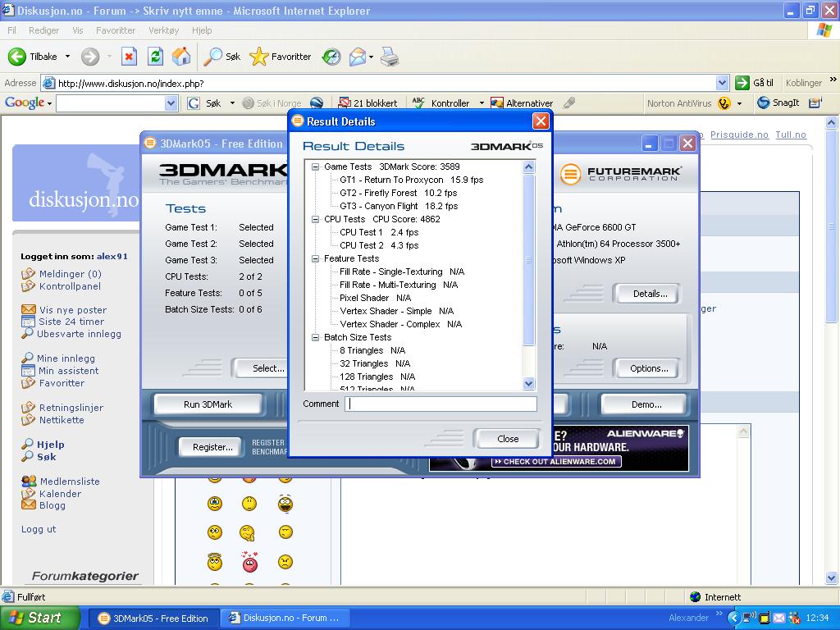Click the Start button
Viewport: 840px width, 630px height.
[40, 618]
